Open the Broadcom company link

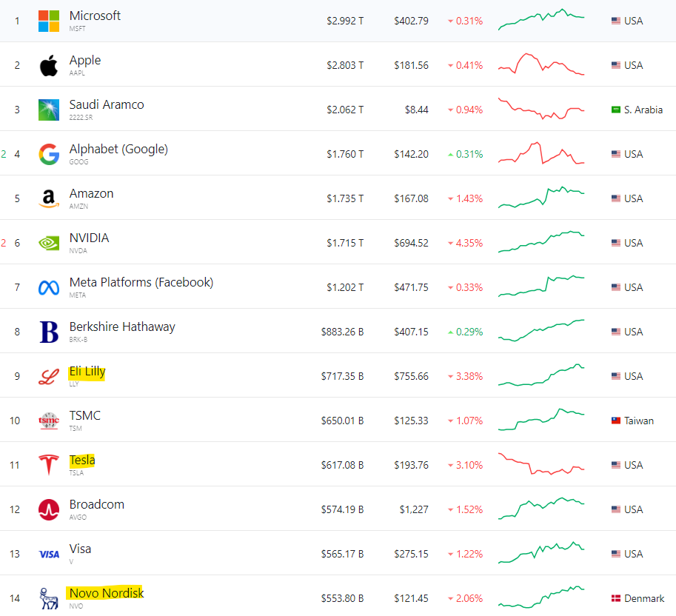click(x=96, y=504)
